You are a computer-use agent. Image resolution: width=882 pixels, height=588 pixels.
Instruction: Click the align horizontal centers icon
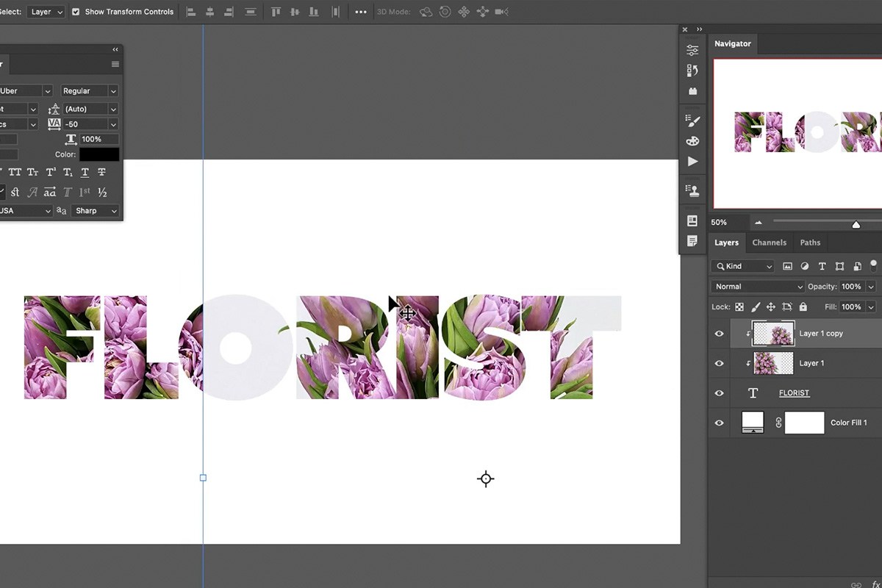point(210,12)
